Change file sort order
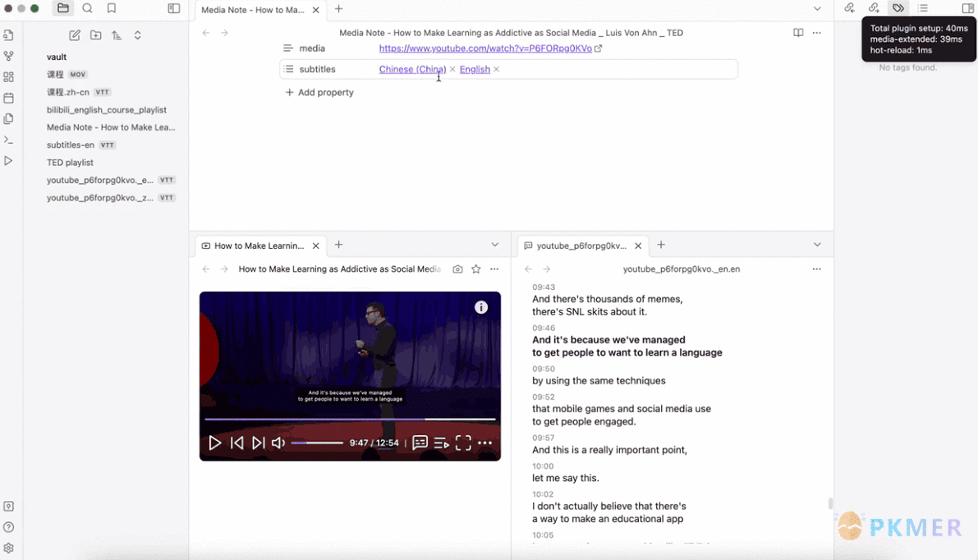The width and height of the screenshot is (978, 560). 117,35
